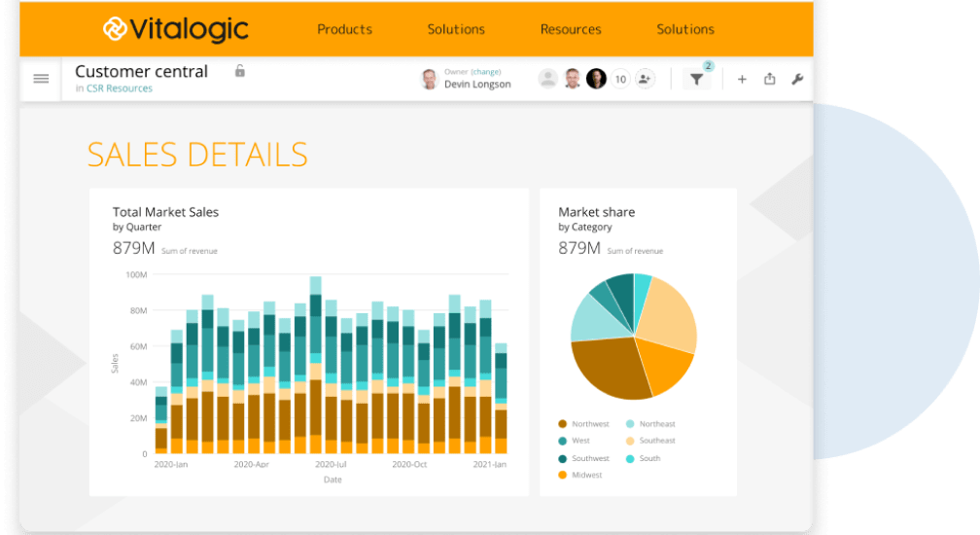Click the Northwest legend swatch

563,424
